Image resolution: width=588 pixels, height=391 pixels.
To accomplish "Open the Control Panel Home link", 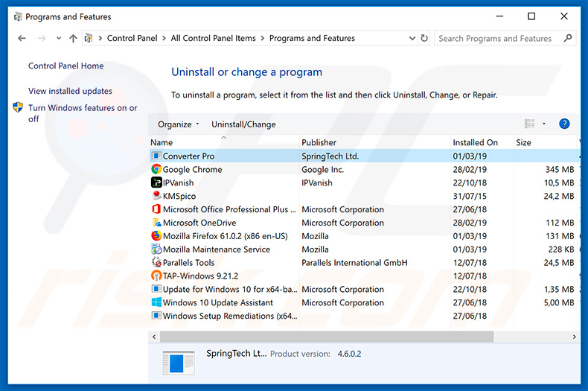I will point(66,66).
